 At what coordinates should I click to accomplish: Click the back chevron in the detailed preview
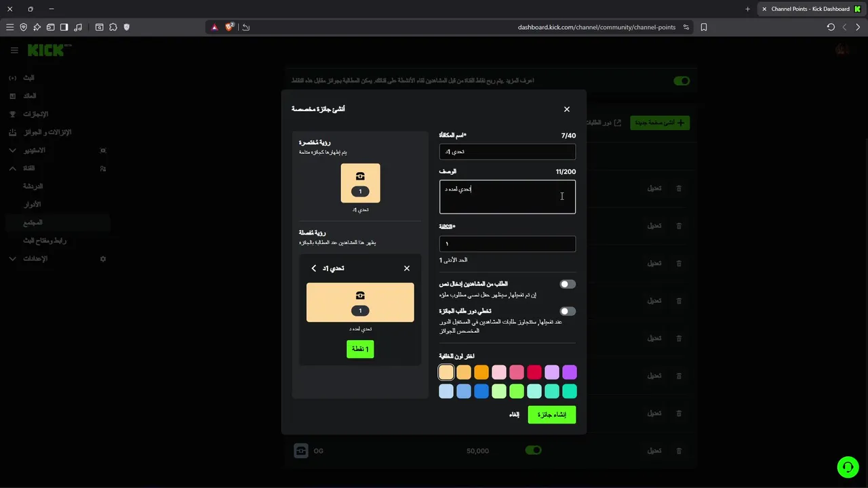click(x=314, y=268)
